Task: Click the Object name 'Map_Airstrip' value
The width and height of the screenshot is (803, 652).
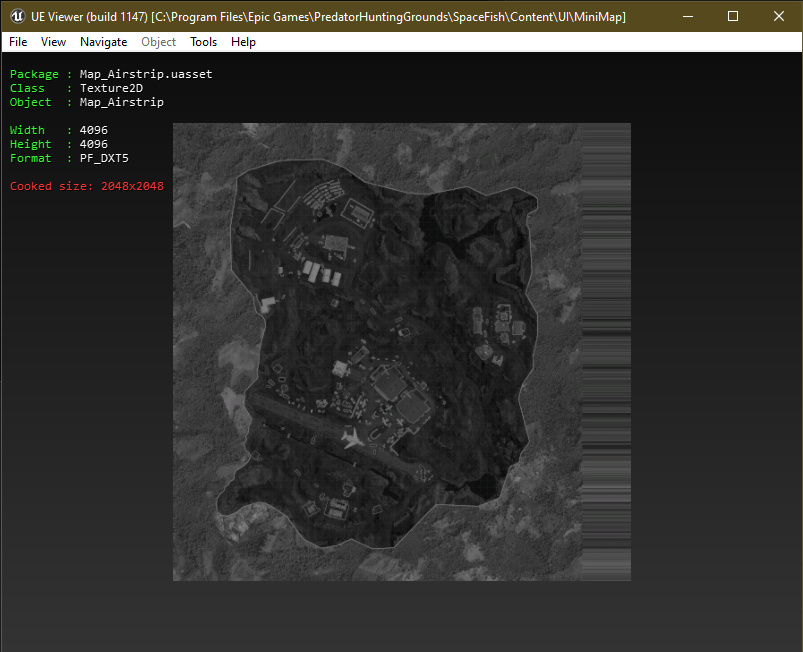Action: 122,102
